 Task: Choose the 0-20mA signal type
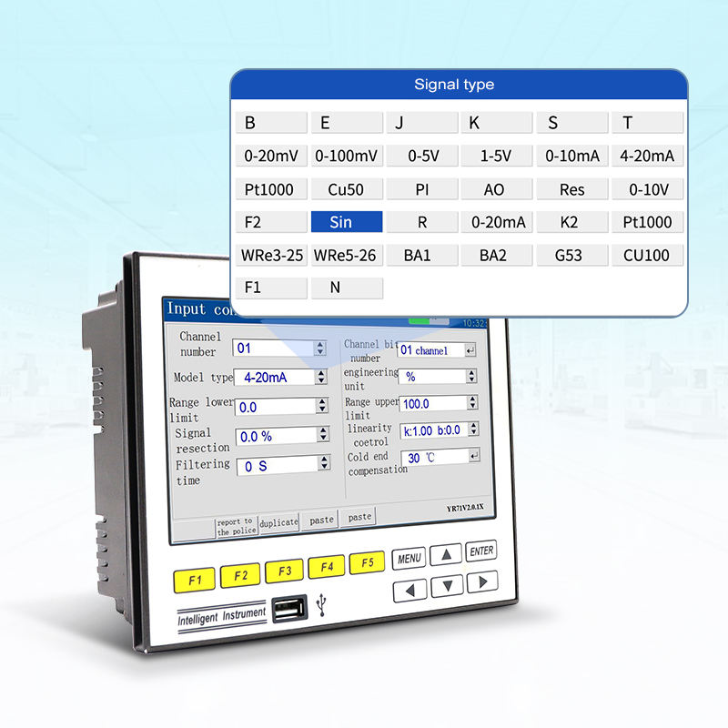[497, 222]
